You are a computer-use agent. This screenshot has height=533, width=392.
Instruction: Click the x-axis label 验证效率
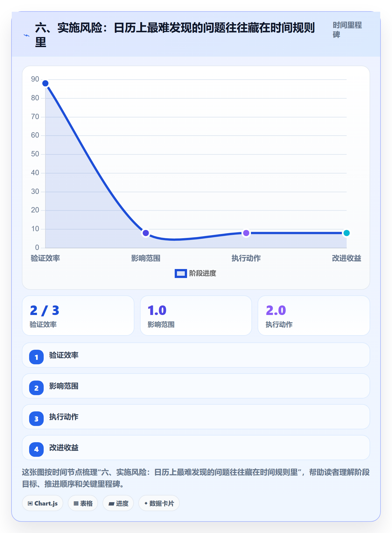point(45,258)
